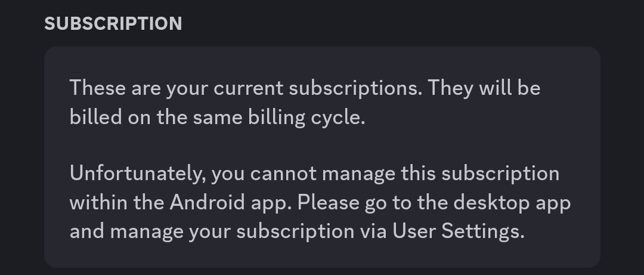This screenshot has width=644, height=275.
Task: Click the word "These" starting the card
Action: pos(95,88)
